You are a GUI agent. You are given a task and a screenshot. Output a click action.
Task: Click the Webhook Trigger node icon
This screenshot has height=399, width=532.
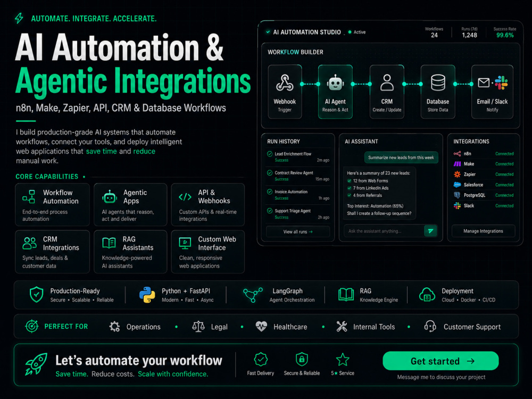coord(284,83)
